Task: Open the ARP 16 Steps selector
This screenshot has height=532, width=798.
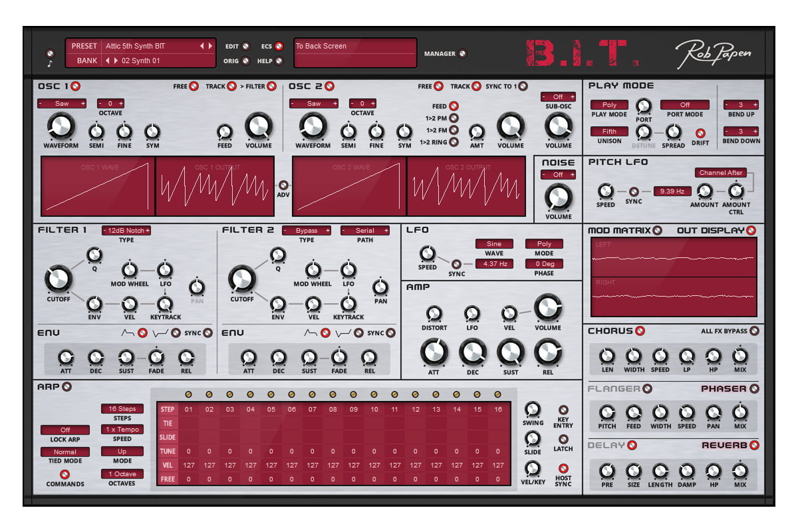Action: click(122, 409)
